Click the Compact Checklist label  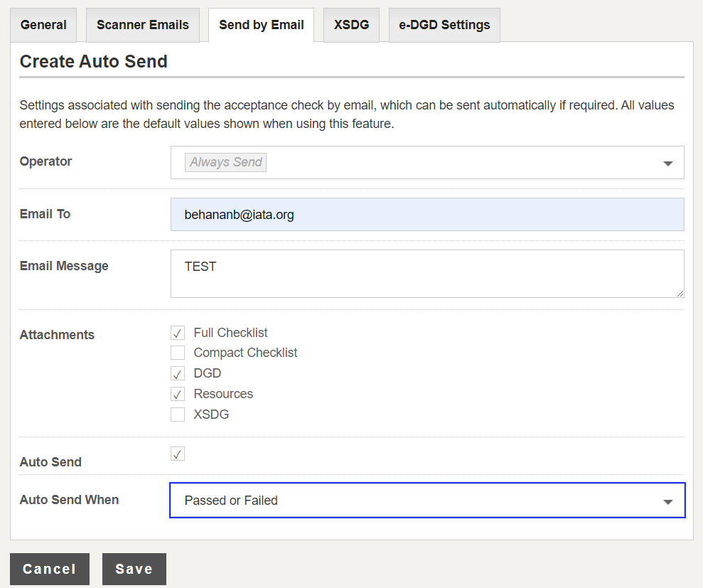point(245,353)
